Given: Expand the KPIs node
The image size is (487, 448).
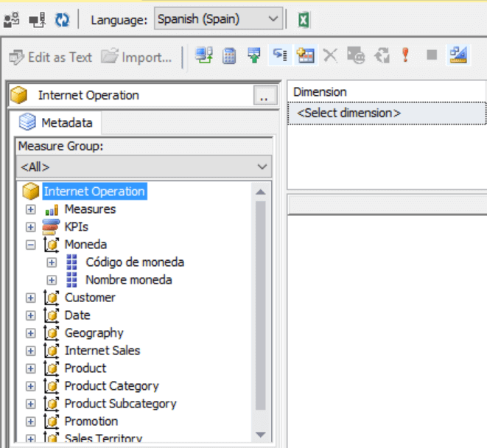Looking at the screenshot, I should [x=30, y=227].
